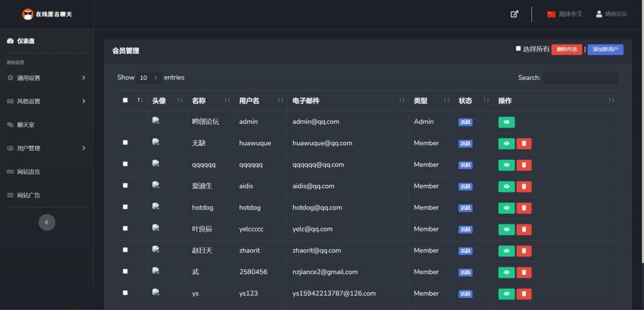This screenshot has width=644, height=310.
Task: View the aidis user with eye button
Action: click(506, 186)
